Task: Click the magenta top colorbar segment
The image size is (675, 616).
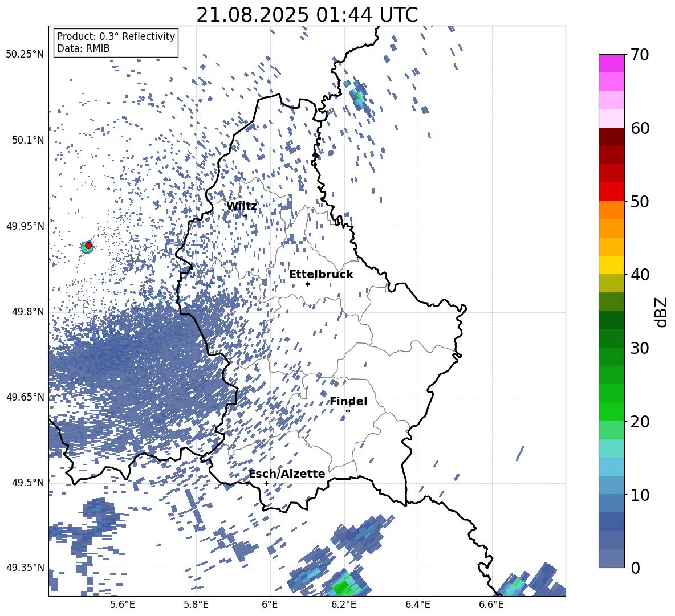Action: tap(611, 63)
